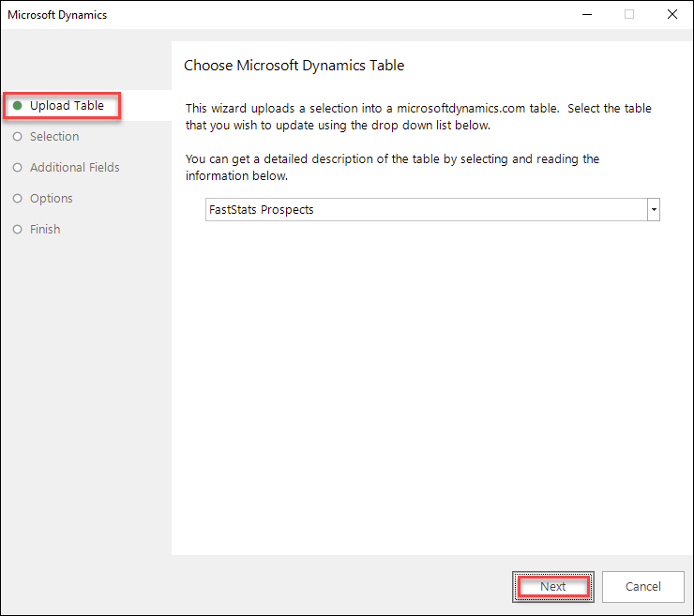Select the FastStats Prospects combo box field

click(432, 209)
